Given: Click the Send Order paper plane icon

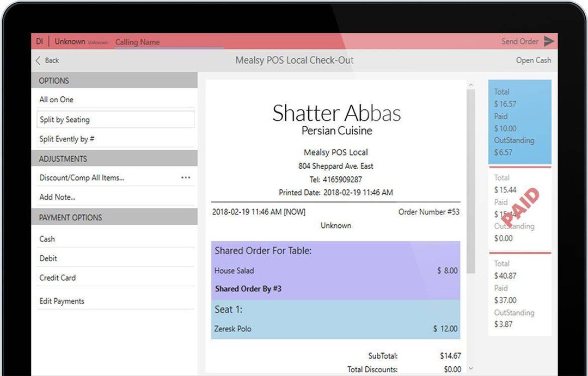Looking at the screenshot, I should tap(549, 41).
